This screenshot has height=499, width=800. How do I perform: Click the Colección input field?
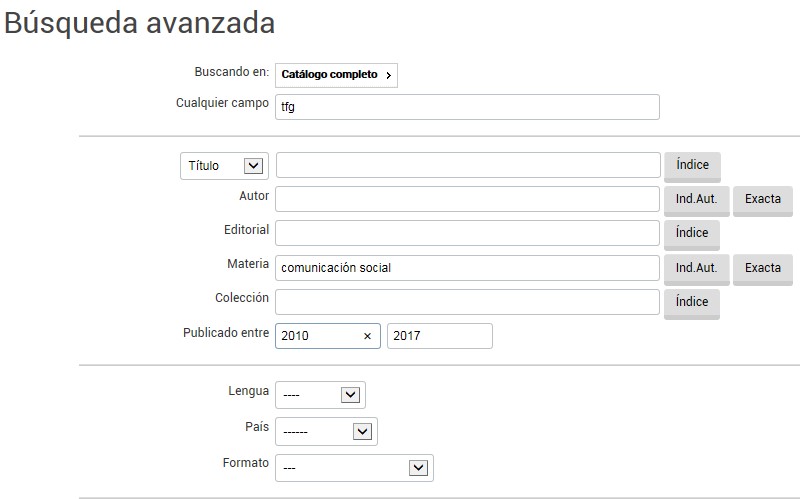(467, 302)
